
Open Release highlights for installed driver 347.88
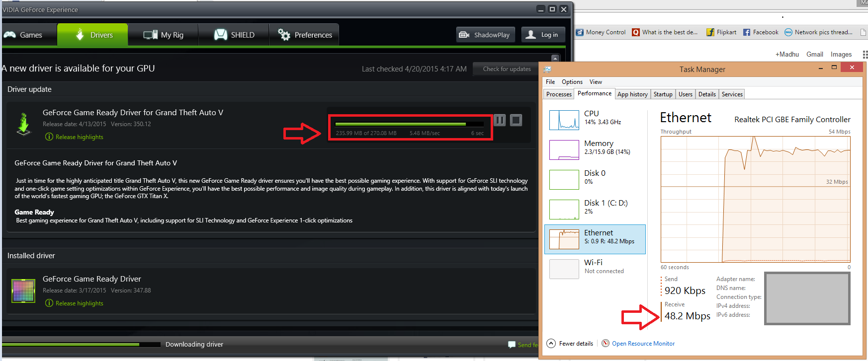pyautogui.click(x=80, y=303)
